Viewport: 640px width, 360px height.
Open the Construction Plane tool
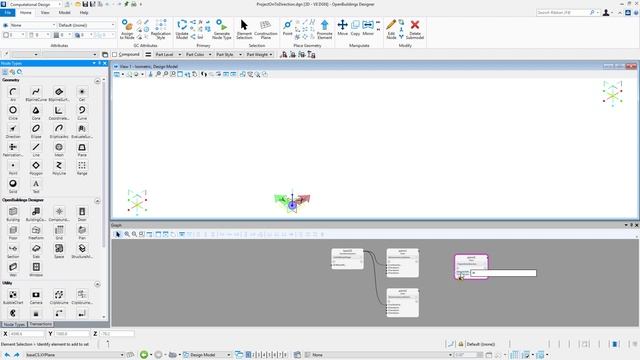[x=266, y=29]
